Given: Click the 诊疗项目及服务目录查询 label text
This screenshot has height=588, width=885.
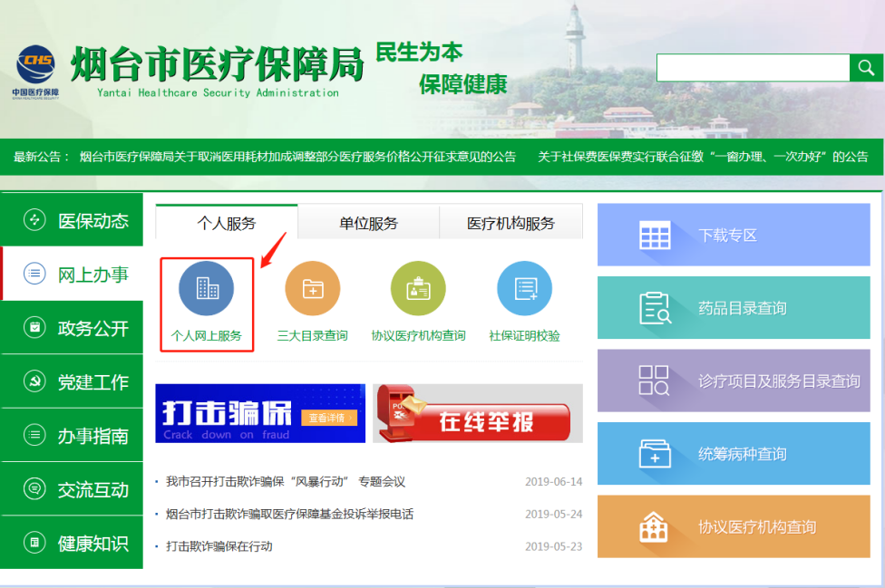Looking at the screenshot, I should pyautogui.click(x=779, y=381).
